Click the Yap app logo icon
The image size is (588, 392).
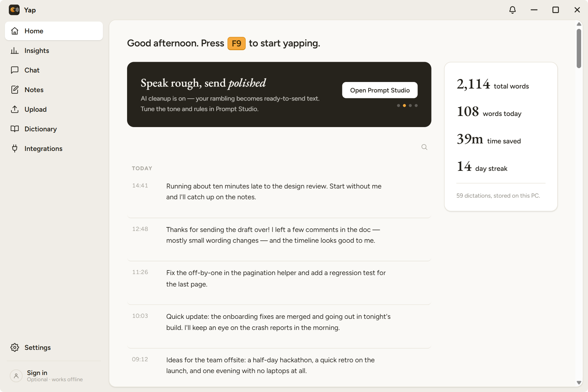click(14, 10)
